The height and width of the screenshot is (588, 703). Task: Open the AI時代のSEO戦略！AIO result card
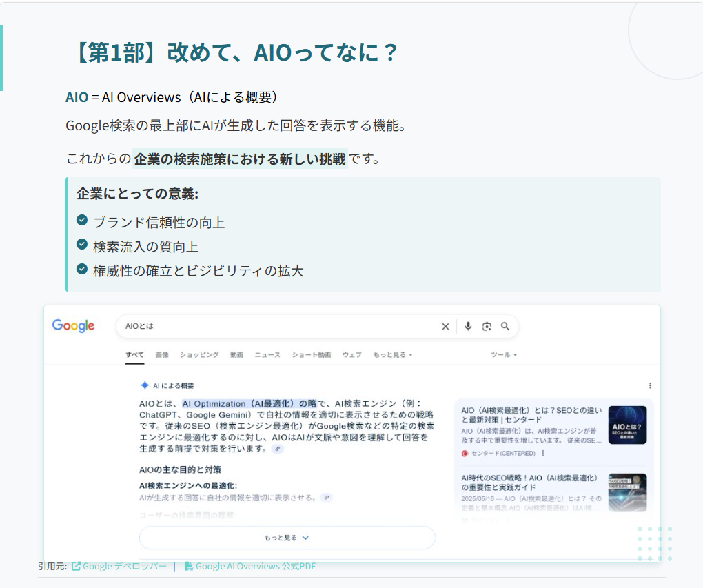click(529, 483)
